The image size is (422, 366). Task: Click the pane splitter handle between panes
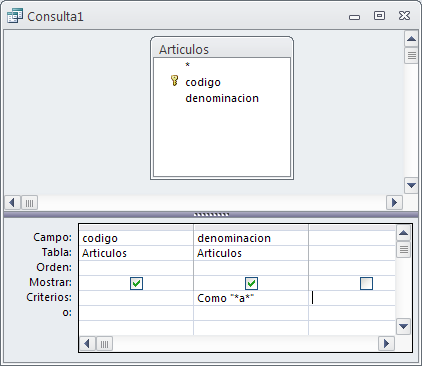[211, 215]
